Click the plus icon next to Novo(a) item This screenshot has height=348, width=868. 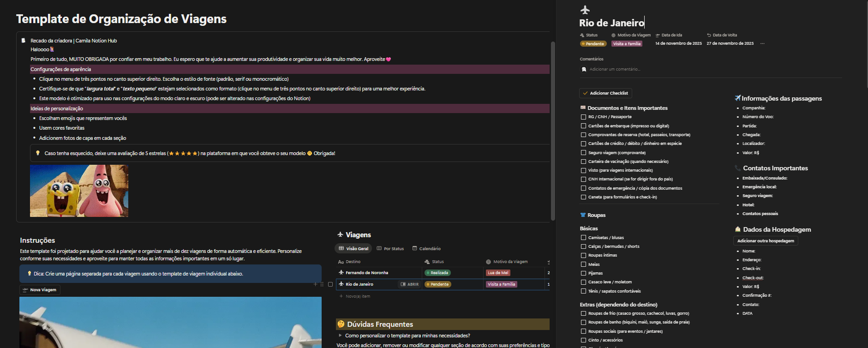(x=341, y=296)
